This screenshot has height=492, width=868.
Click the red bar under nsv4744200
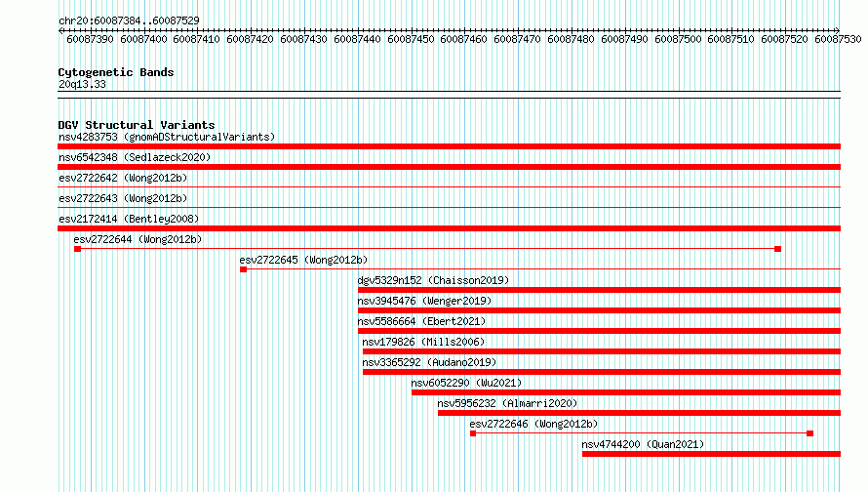(x=711, y=454)
